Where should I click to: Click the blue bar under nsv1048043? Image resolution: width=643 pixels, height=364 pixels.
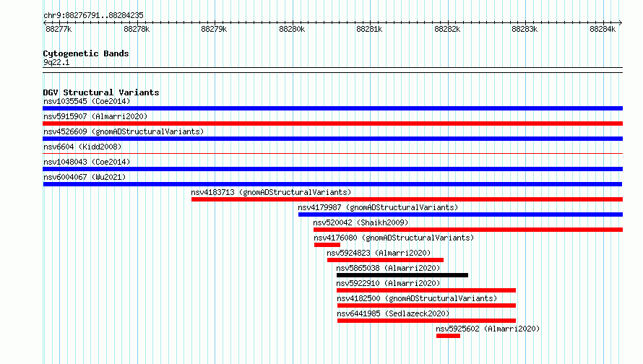click(x=332, y=169)
